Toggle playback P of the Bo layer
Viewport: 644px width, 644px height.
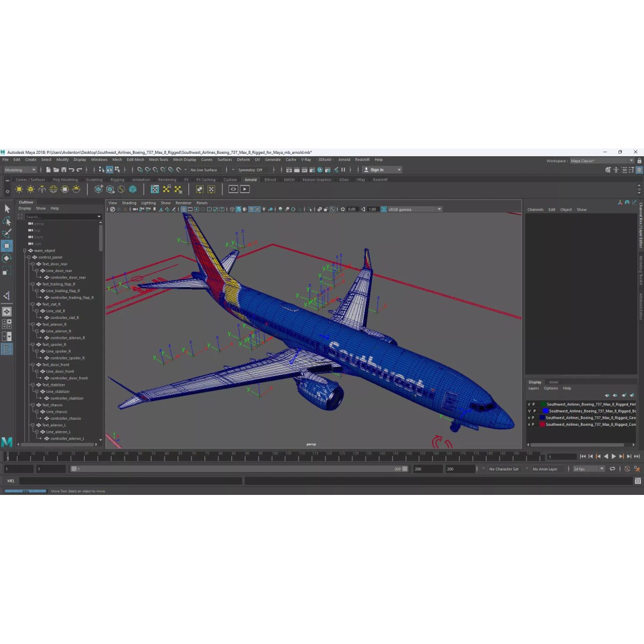534,411
